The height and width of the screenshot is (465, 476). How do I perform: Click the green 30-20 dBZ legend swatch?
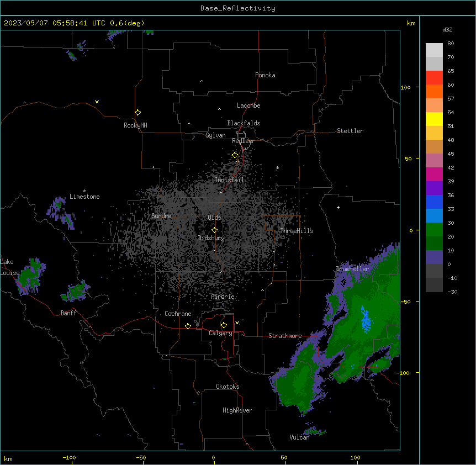click(434, 230)
